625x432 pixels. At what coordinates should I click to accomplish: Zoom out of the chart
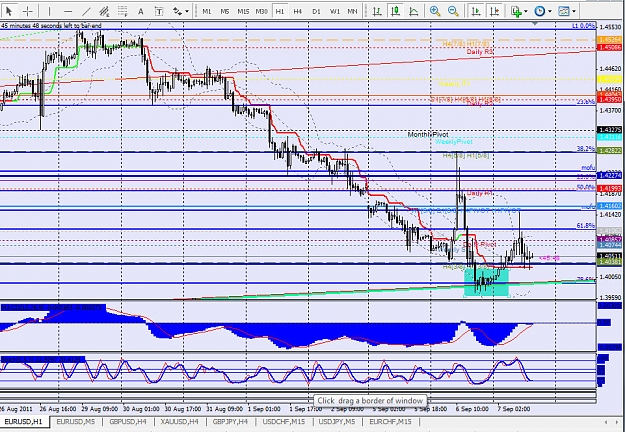[453, 11]
